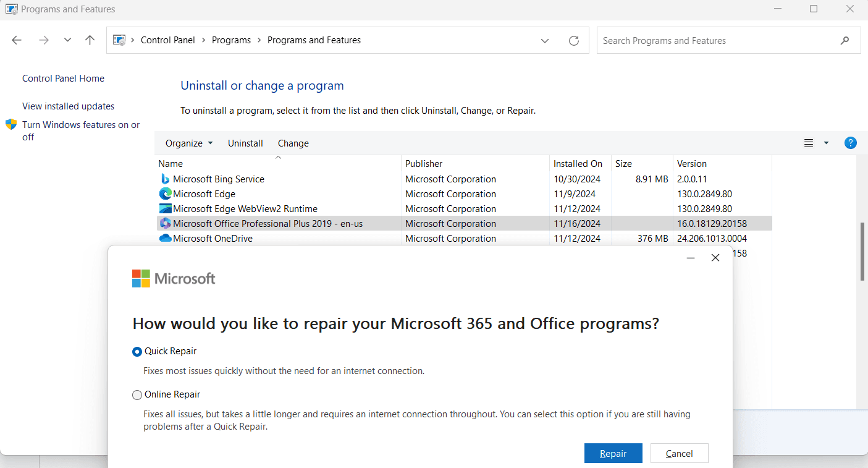Screen dimensions: 868x468
Task: Click the back navigation arrow
Action: click(x=17, y=40)
